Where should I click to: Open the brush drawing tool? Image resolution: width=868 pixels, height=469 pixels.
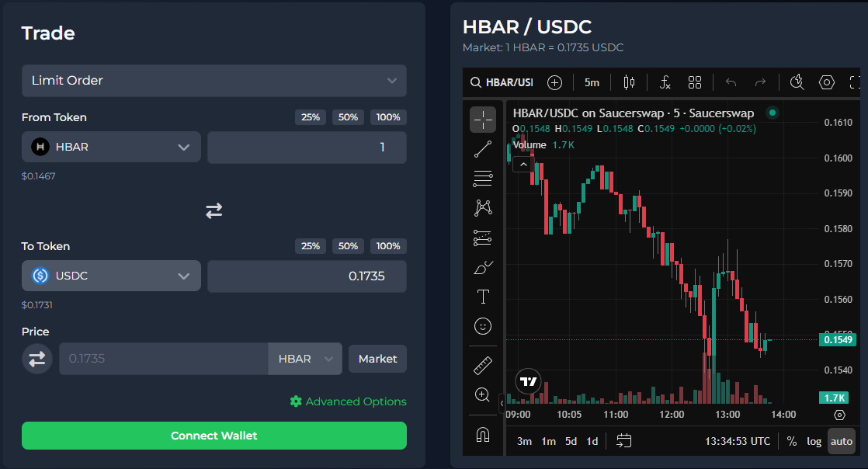point(482,267)
